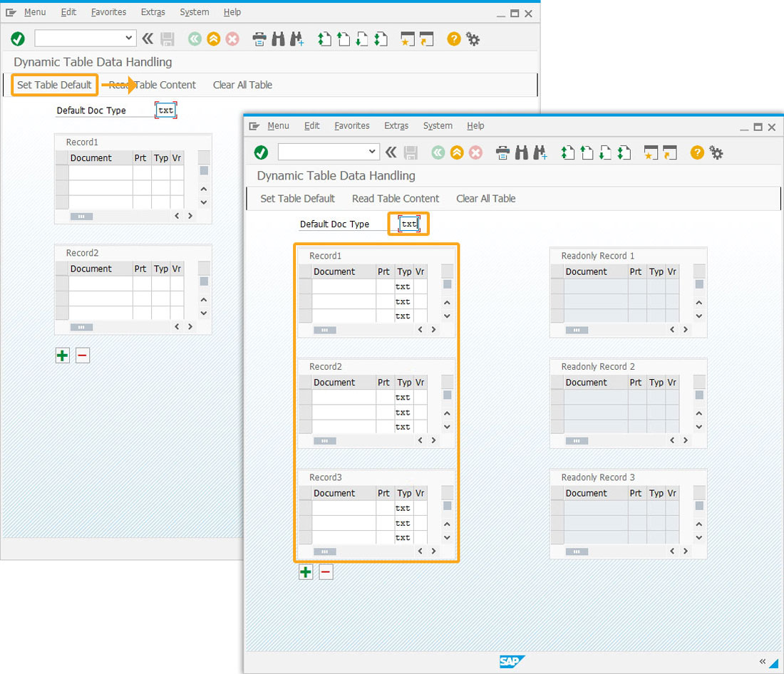Click scroll-left arrow of Readonly Record 1 table

click(x=672, y=329)
